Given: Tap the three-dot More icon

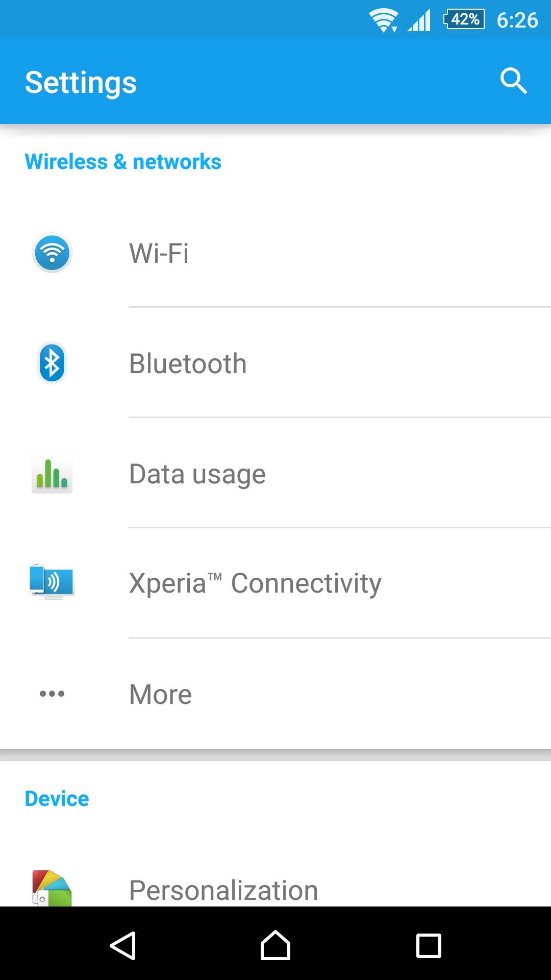Looking at the screenshot, I should click(52, 694).
